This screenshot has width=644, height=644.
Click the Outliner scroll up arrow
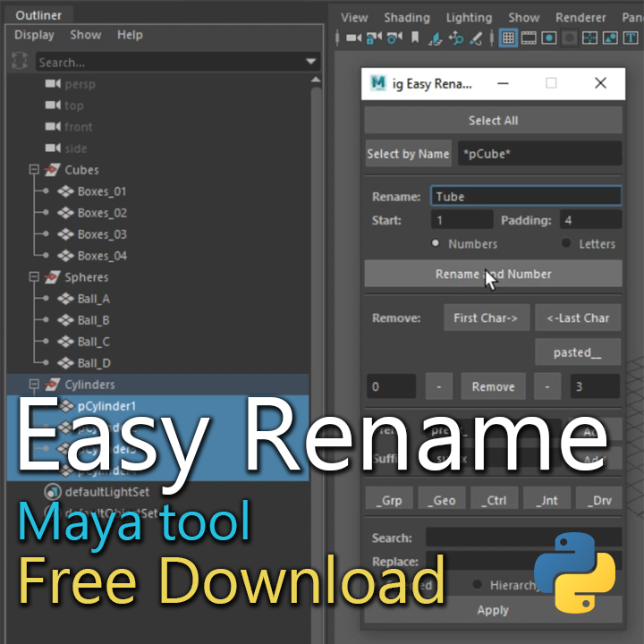click(316, 80)
